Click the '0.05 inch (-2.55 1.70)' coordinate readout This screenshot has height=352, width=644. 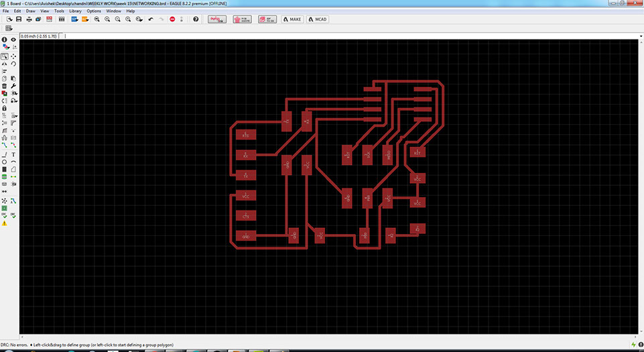tap(39, 36)
